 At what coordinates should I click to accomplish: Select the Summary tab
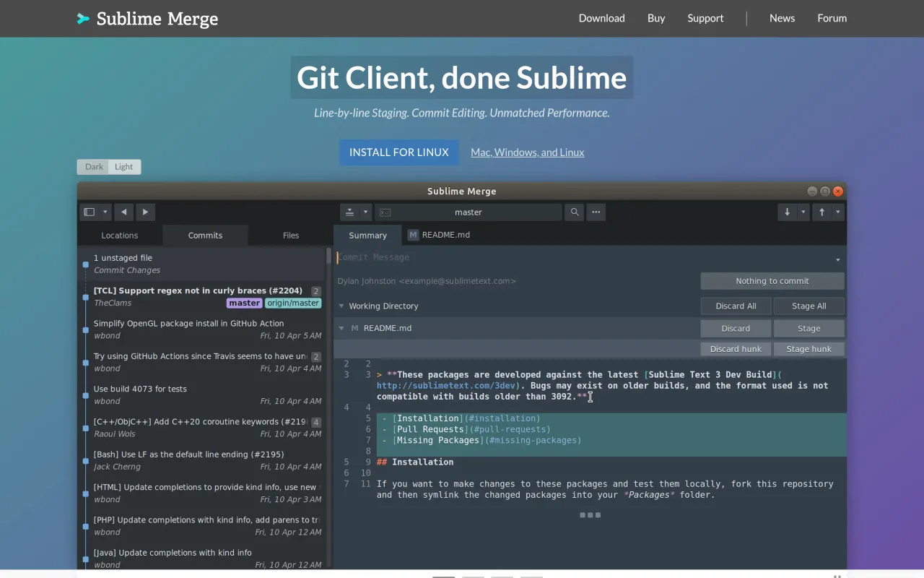(x=367, y=236)
